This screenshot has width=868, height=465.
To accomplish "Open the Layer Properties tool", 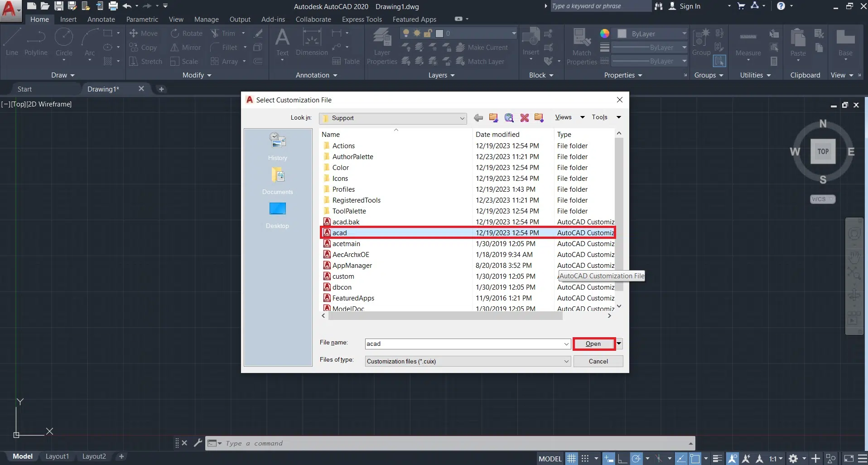I will point(382,46).
